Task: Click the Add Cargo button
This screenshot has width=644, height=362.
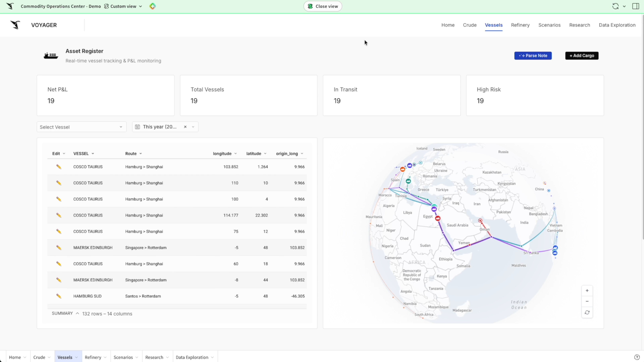Action: 582,55
